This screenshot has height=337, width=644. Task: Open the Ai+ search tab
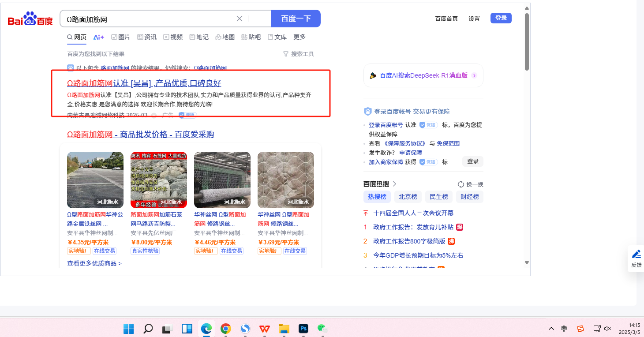(99, 37)
